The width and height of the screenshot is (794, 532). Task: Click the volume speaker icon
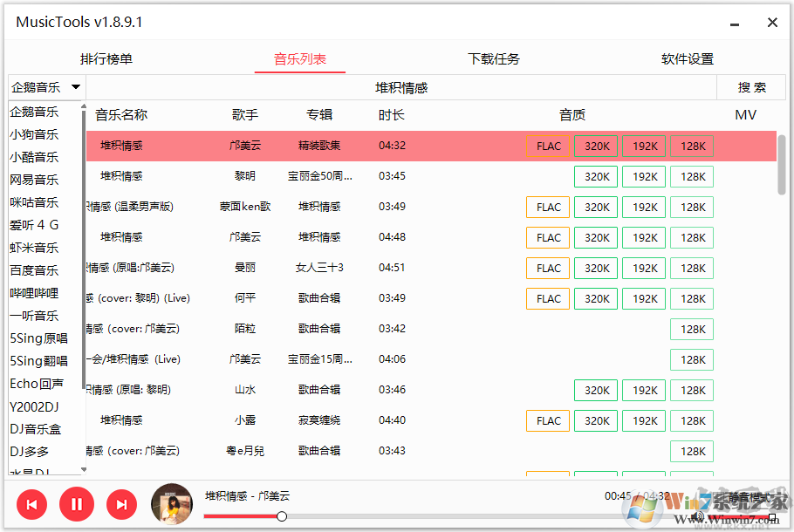click(697, 516)
